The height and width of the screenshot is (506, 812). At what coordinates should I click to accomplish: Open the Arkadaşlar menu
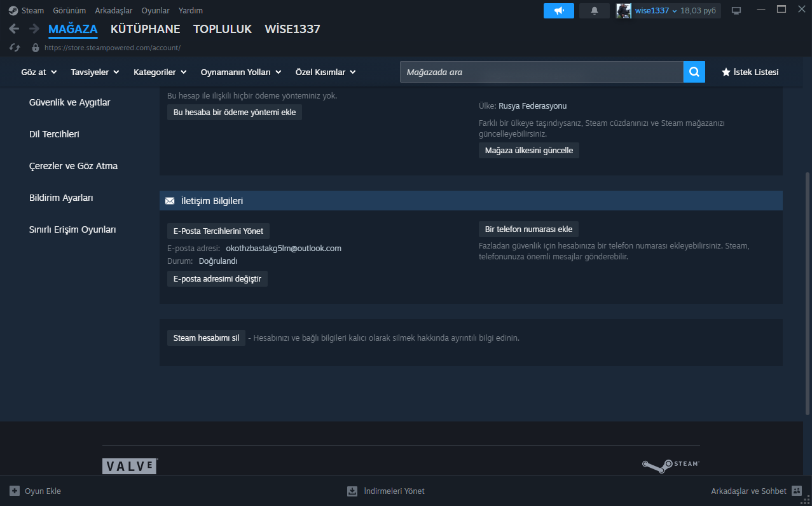click(x=114, y=11)
